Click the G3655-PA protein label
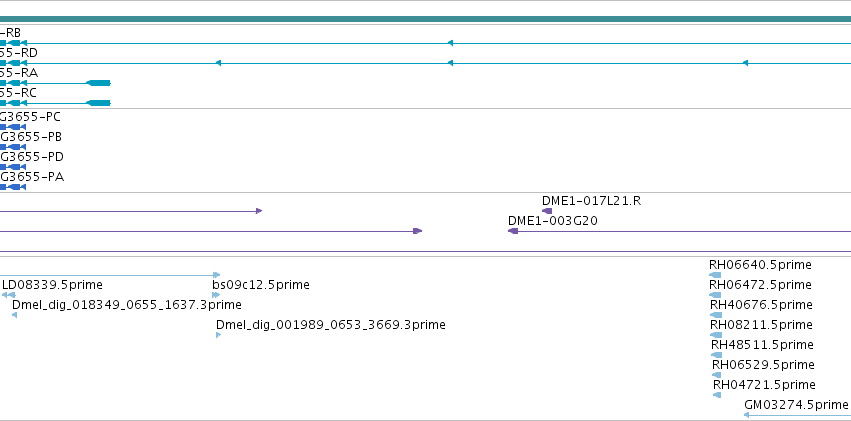 pos(32,177)
